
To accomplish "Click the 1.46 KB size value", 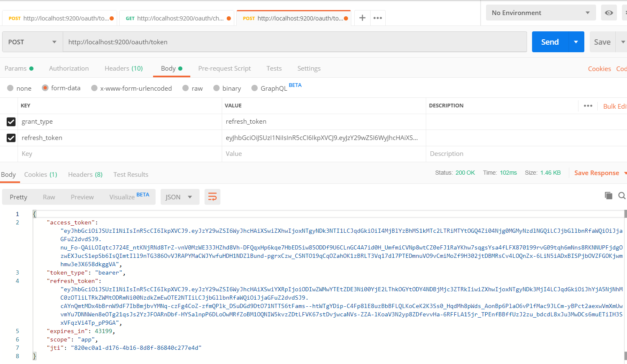I will [550, 173].
